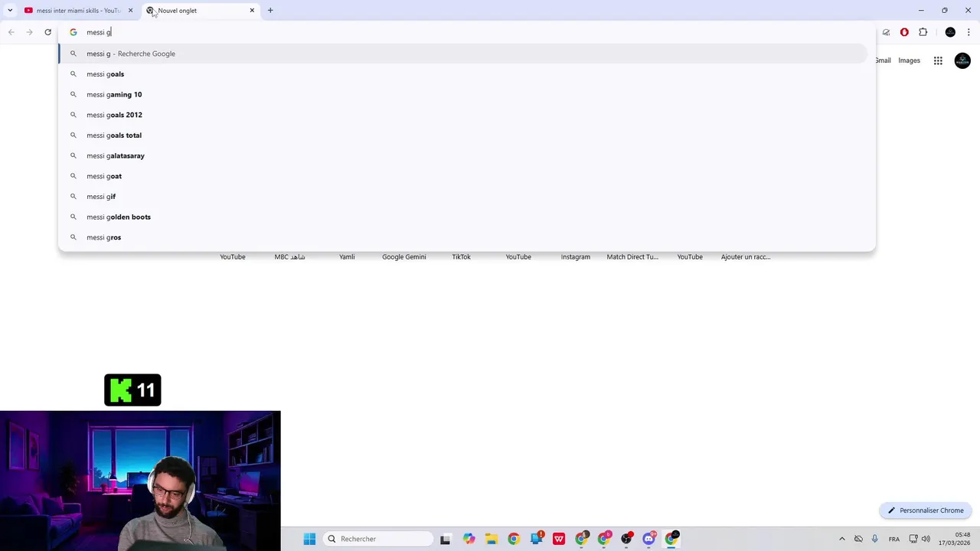980x551 pixels.
Task: Open the tab search dropdown arrow
Action: [x=10, y=11]
